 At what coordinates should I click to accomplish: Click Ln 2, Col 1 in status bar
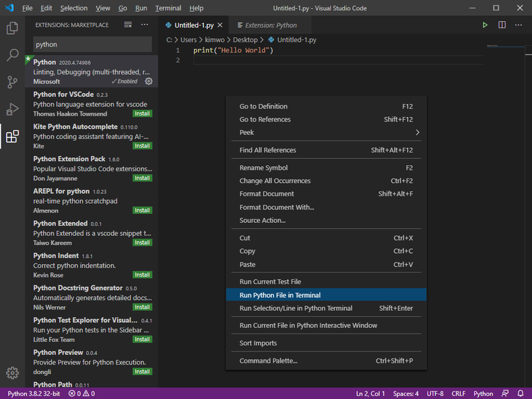pos(370,393)
